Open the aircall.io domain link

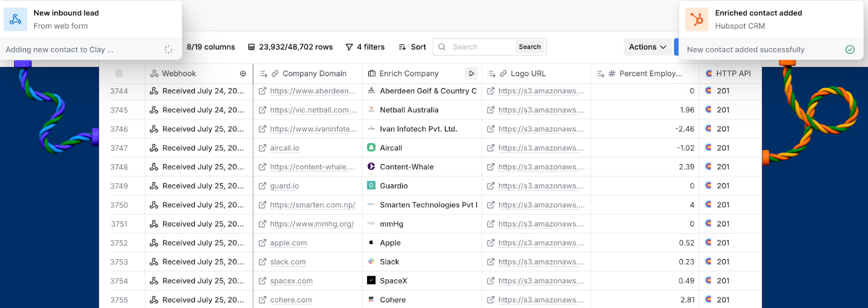pyautogui.click(x=284, y=148)
